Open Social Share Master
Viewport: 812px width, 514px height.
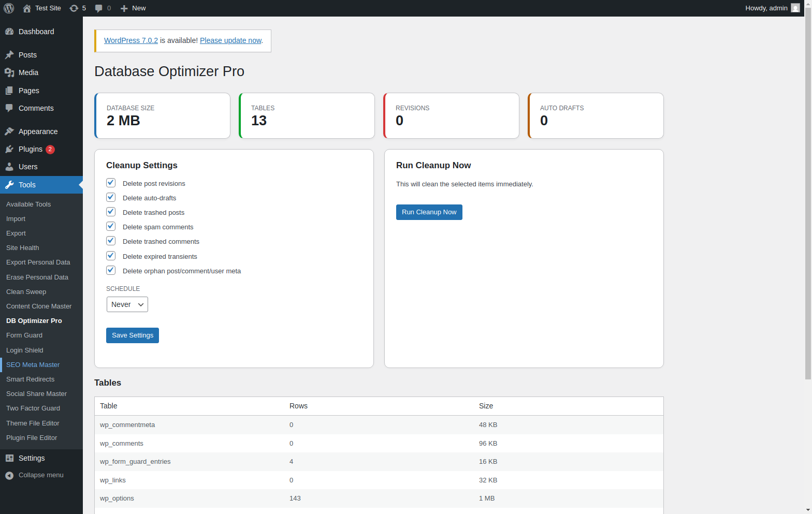36,394
